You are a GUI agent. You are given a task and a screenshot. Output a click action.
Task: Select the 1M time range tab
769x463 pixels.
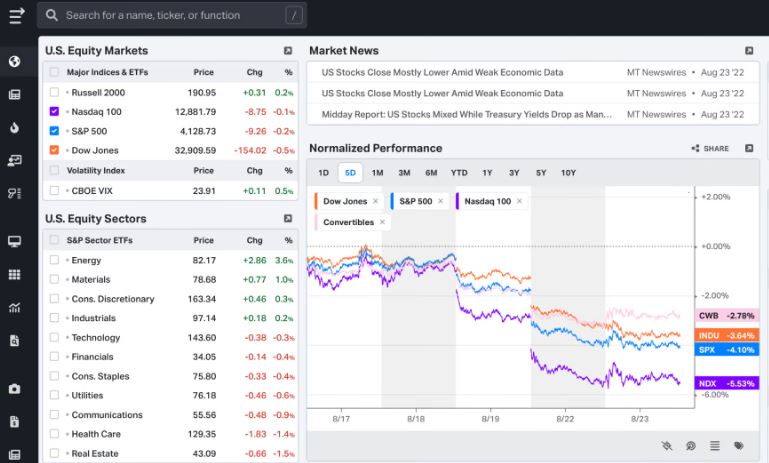[377, 173]
